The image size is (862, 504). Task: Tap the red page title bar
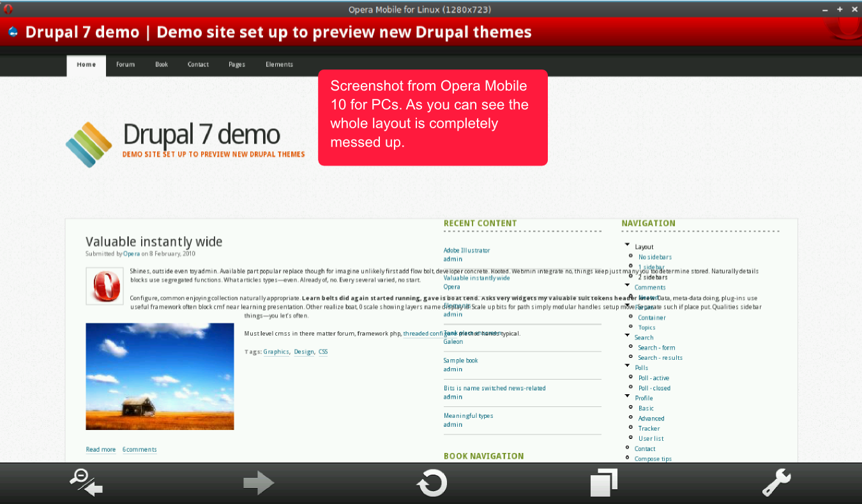click(x=431, y=32)
